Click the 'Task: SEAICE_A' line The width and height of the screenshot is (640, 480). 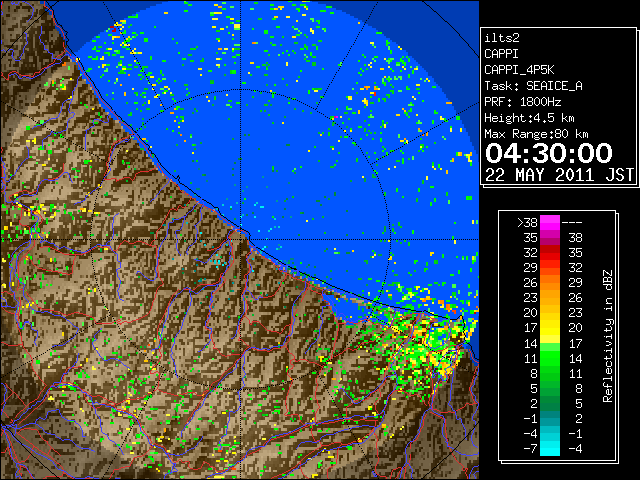(533, 86)
